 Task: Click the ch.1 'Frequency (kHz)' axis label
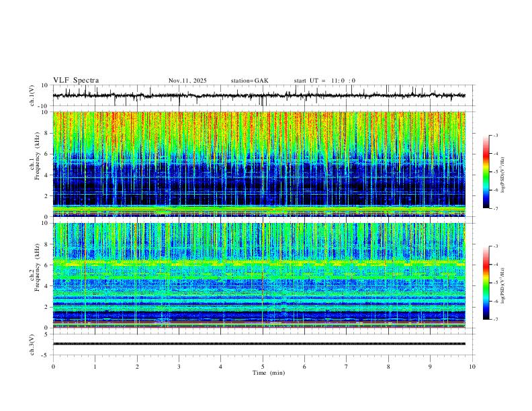point(37,157)
